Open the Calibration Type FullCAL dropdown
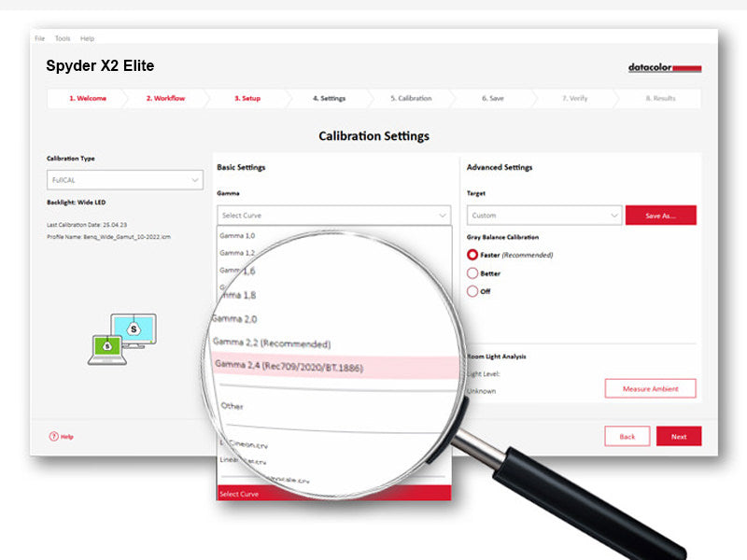 [x=124, y=179]
